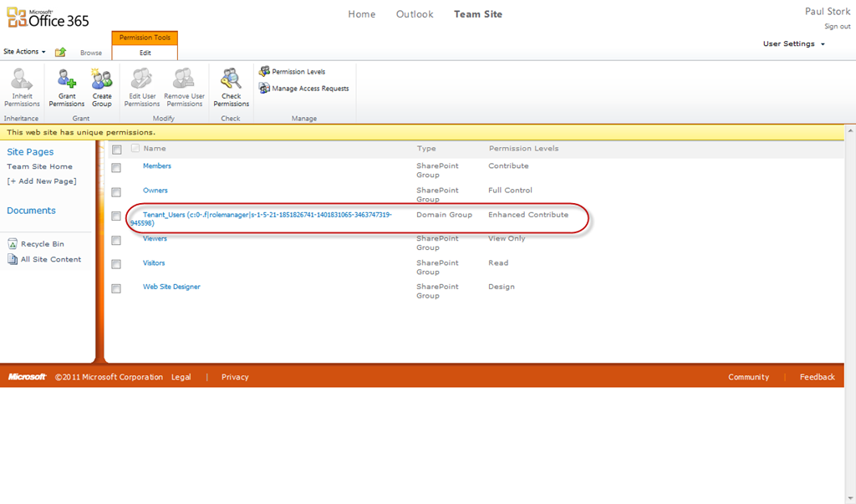This screenshot has height=504, width=856.
Task: Click the Sign out link
Action: [837, 27]
